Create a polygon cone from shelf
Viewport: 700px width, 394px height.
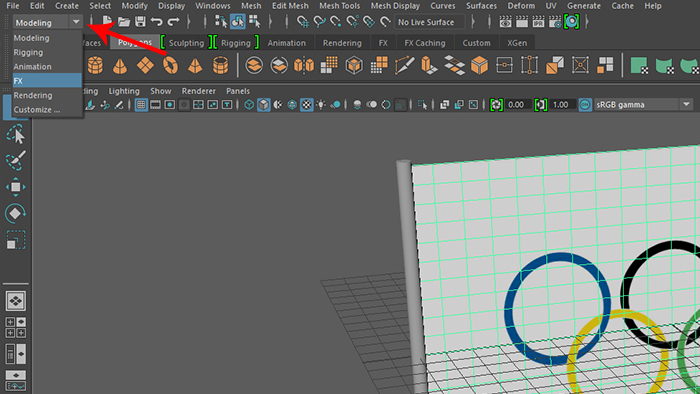point(120,66)
